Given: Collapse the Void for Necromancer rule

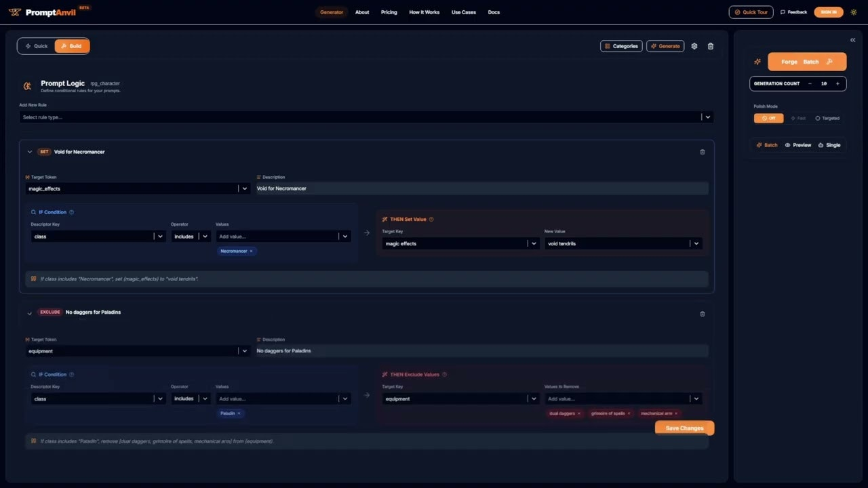Looking at the screenshot, I should tap(30, 152).
